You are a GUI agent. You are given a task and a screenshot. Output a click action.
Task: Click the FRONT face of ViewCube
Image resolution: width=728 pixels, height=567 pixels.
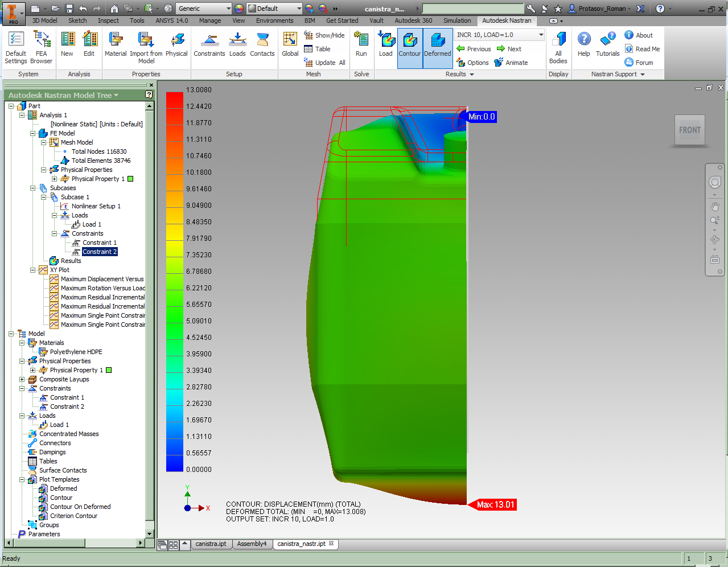point(689,130)
